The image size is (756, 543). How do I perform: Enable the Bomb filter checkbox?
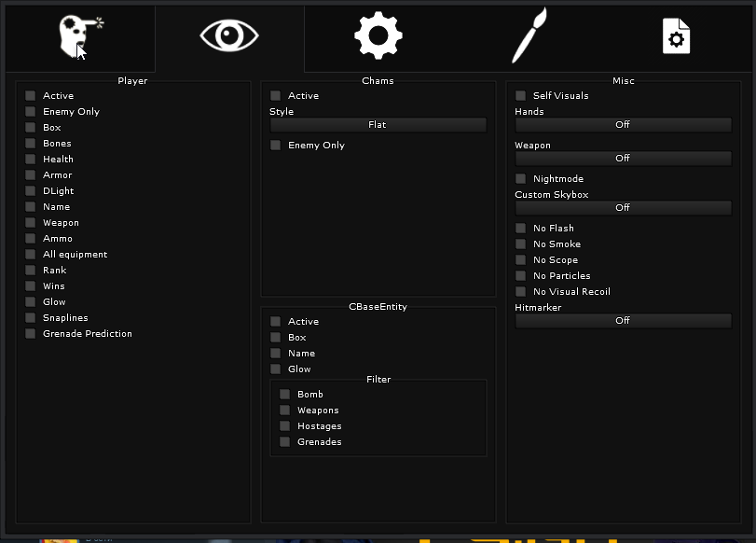click(285, 395)
